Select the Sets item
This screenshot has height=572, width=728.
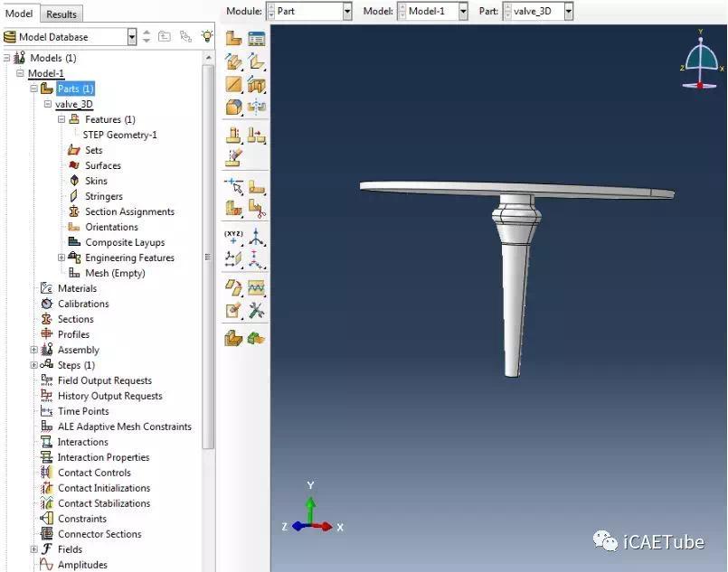pos(94,150)
